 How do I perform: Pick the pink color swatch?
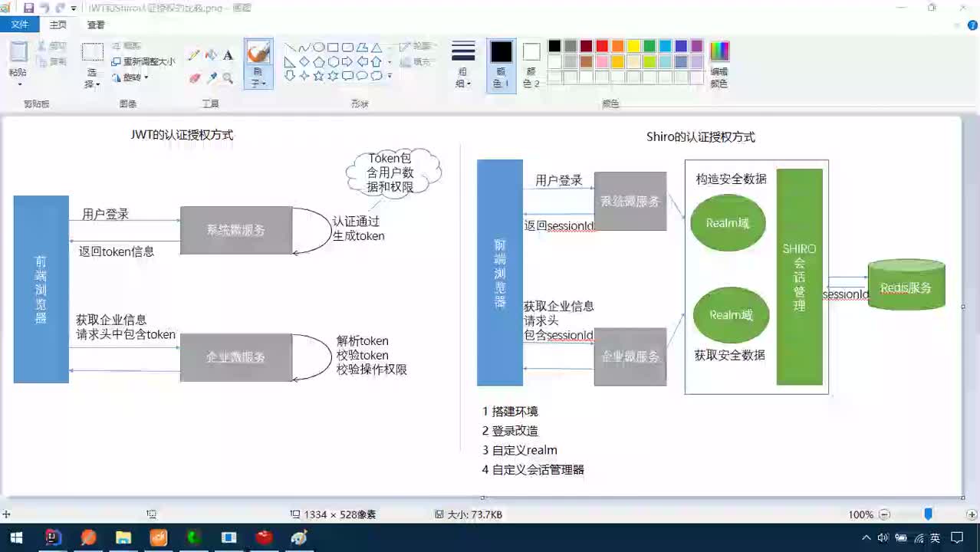click(x=602, y=61)
